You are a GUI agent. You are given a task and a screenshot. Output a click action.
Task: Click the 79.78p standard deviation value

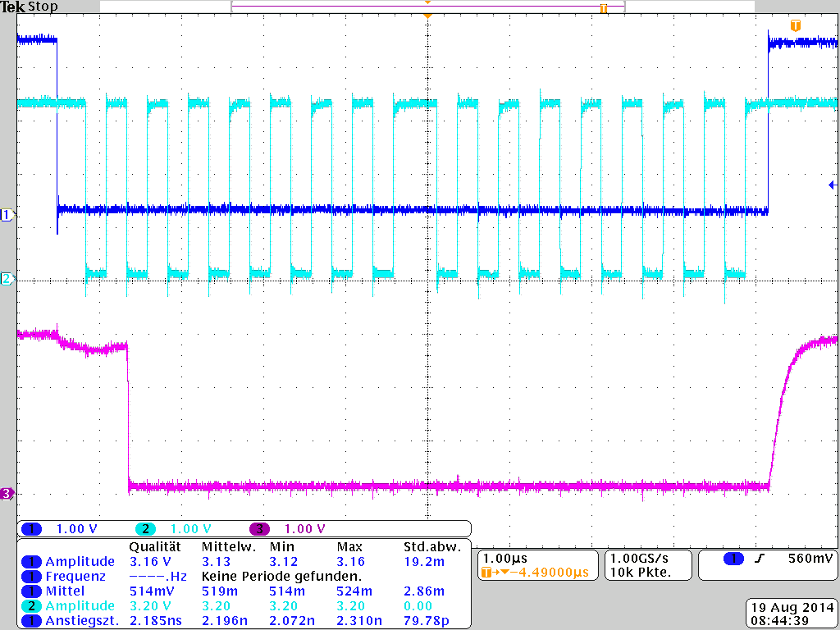(427, 621)
